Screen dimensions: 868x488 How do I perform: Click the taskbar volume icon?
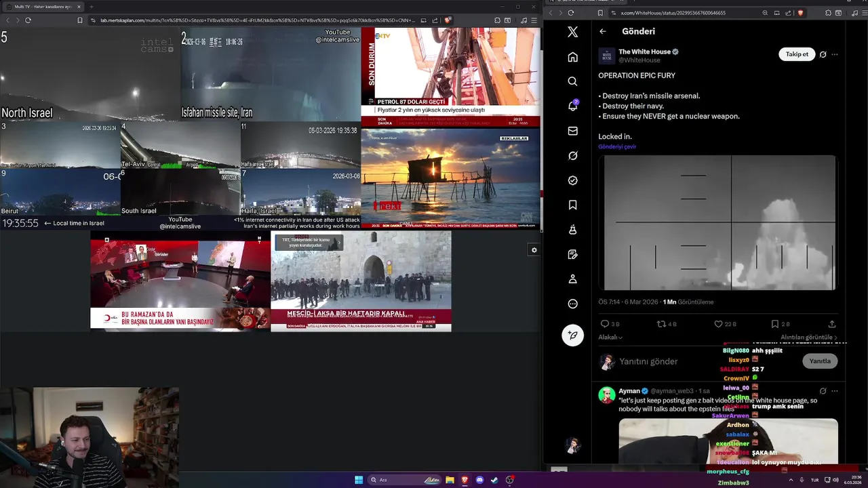[835, 480]
